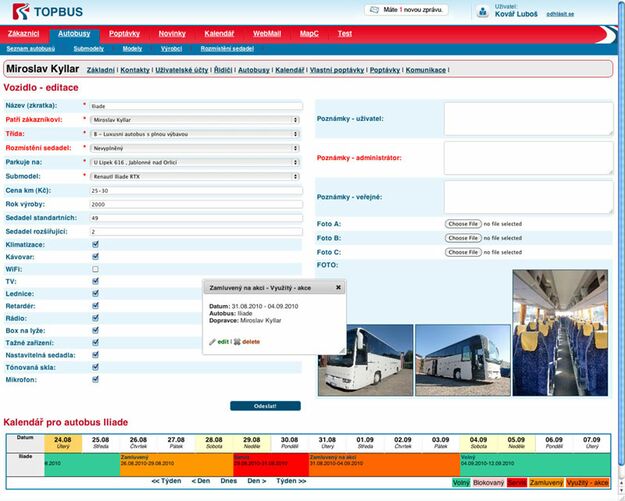Click the Využitý - akce legend swatch

coord(588,483)
